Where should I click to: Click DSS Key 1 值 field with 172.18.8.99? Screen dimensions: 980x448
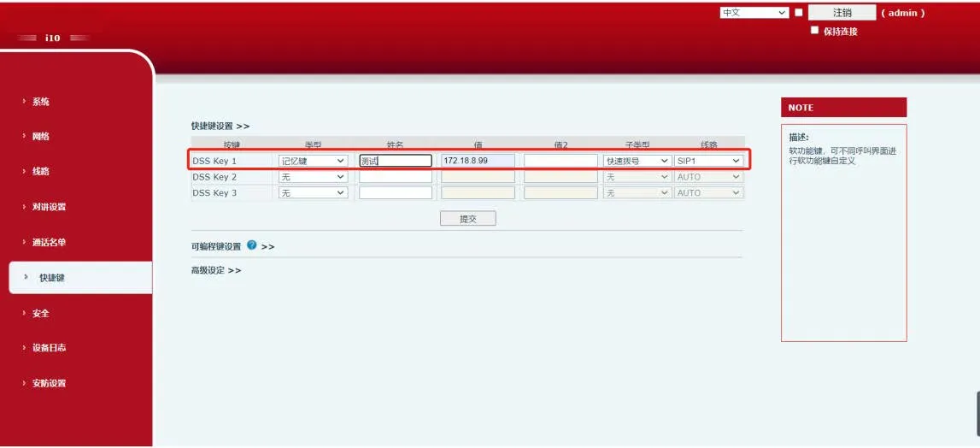tap(478, 161)
